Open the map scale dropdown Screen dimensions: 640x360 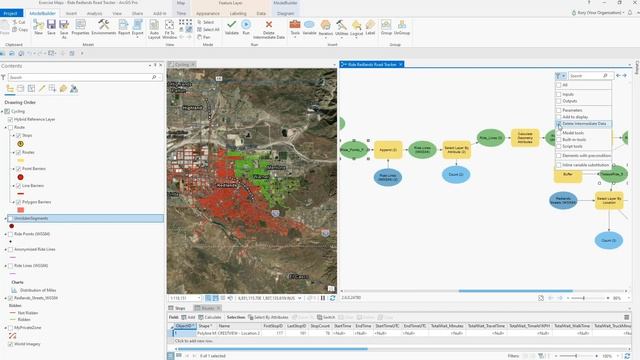199,298
